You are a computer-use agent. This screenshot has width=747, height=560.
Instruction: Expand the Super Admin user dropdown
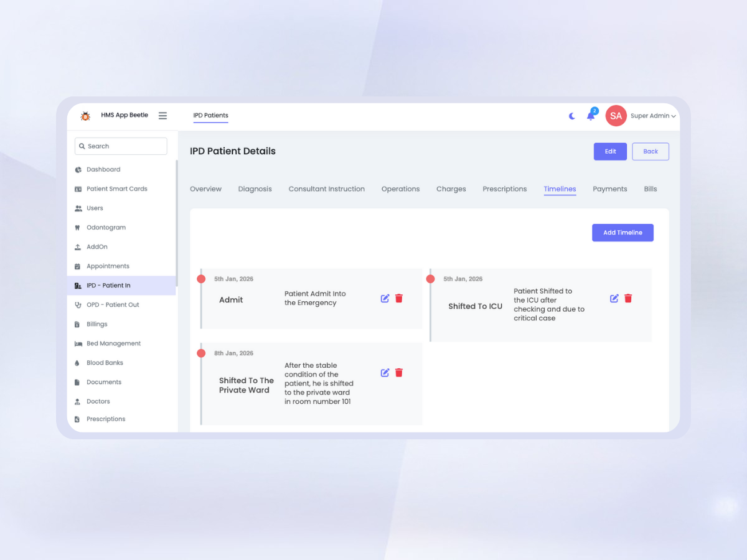[652, 116]
